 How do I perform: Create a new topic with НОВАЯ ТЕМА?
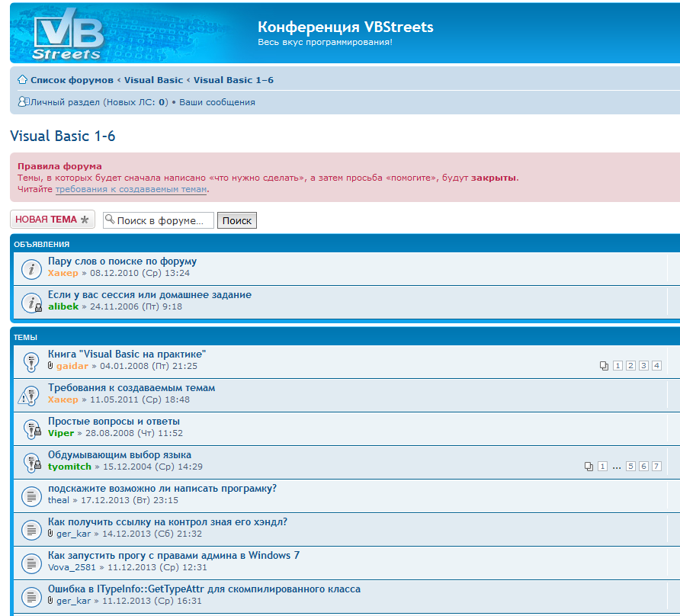click(x=46, y=220)
